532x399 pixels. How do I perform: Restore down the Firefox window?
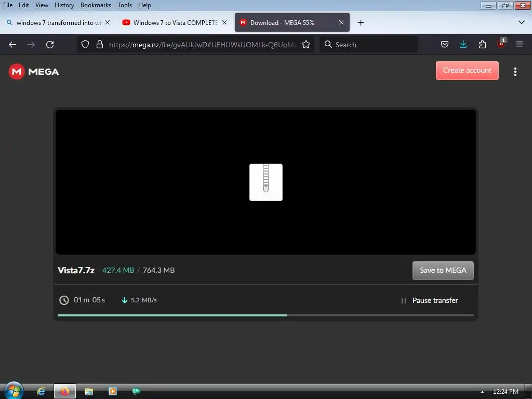point(506,5)
